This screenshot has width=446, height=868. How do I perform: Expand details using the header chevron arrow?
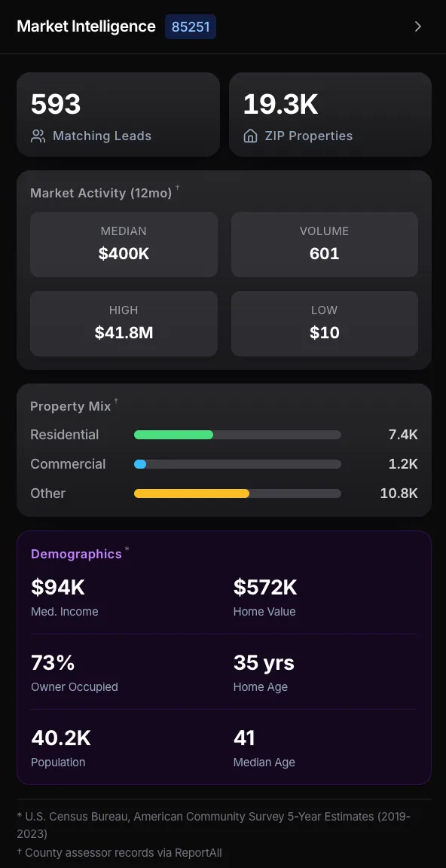point(418,26)
